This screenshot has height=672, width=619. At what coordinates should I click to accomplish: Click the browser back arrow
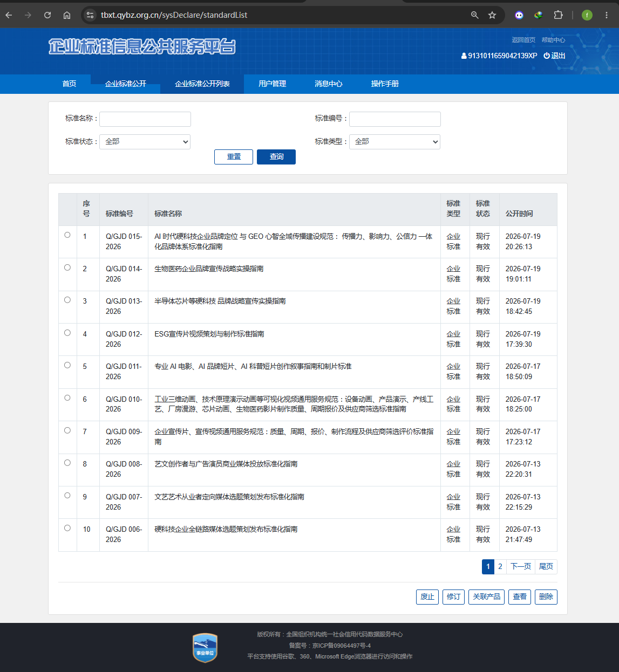click(9, 15)
